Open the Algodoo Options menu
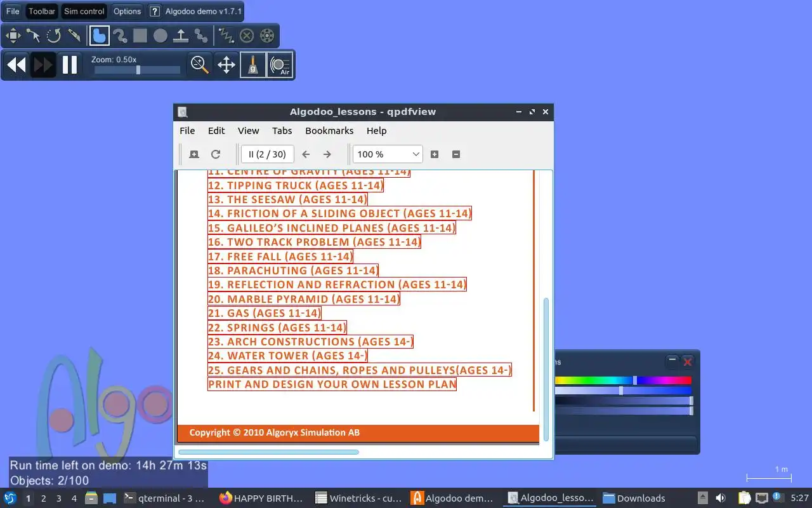This screenshot has width=812, height=508. (127, 11)
